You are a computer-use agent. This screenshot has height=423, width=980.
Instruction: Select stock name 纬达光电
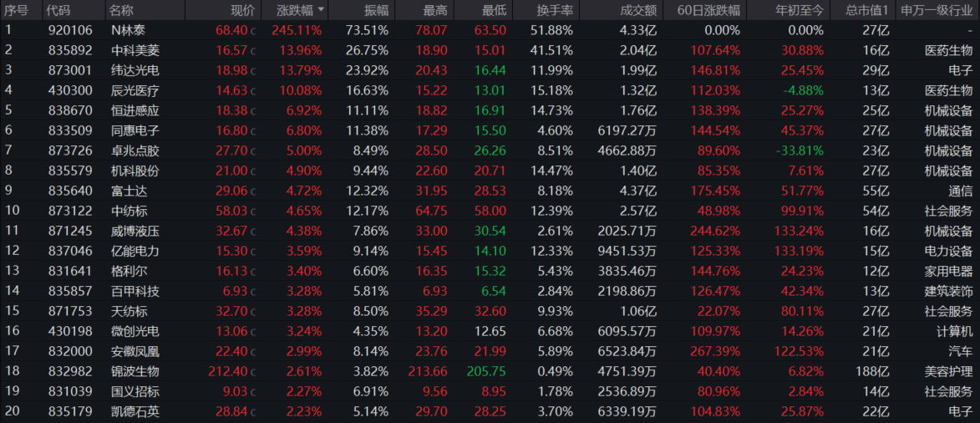point(135,70)
